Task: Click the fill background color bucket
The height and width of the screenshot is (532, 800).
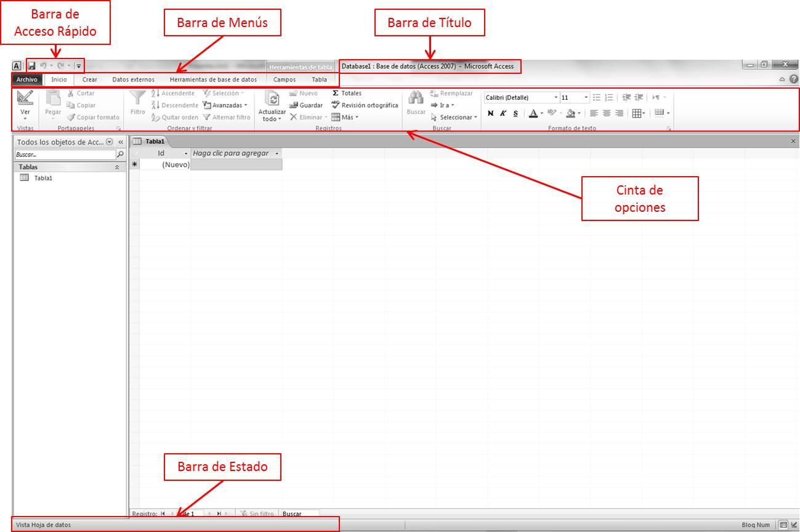Action: [x=571, y=113]
